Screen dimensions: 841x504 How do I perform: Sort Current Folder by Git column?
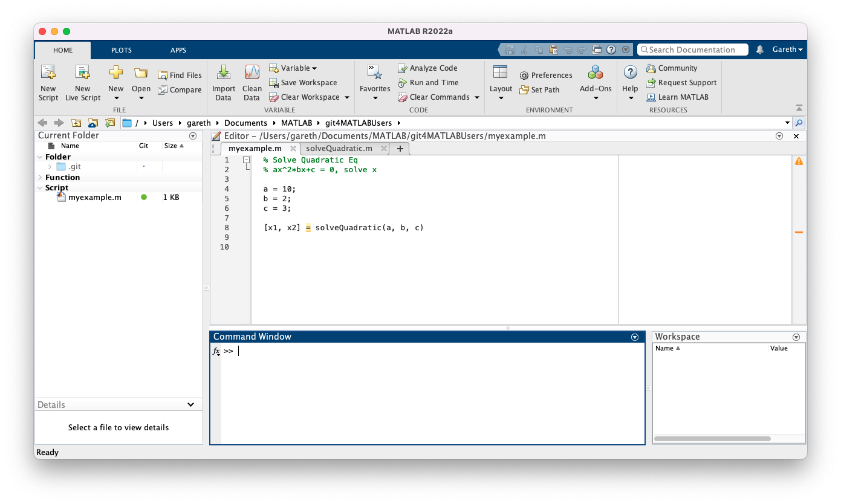[144, 146]
